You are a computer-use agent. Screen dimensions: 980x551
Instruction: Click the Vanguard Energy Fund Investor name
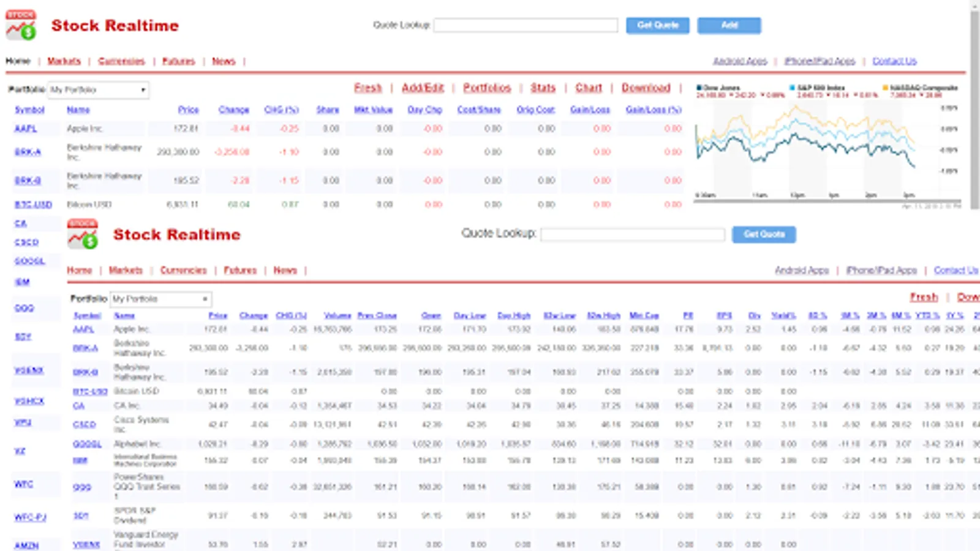[x=146, y=539]
